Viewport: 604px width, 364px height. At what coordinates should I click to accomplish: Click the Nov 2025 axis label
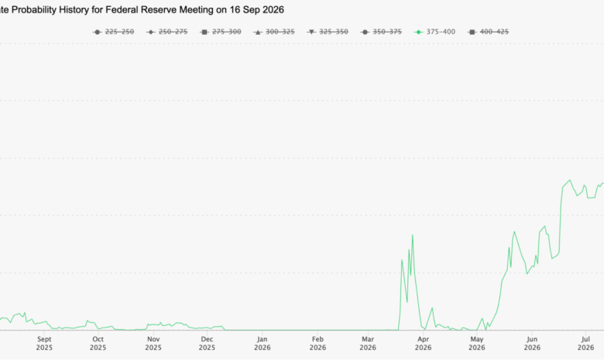[153, 343]
